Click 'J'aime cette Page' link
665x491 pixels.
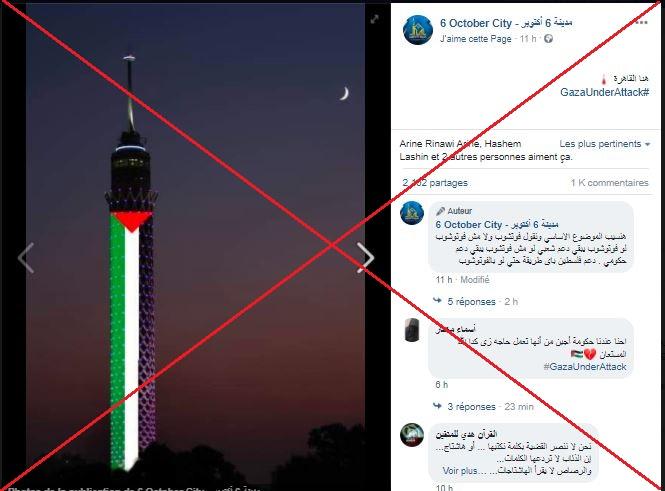pos(475,39)
